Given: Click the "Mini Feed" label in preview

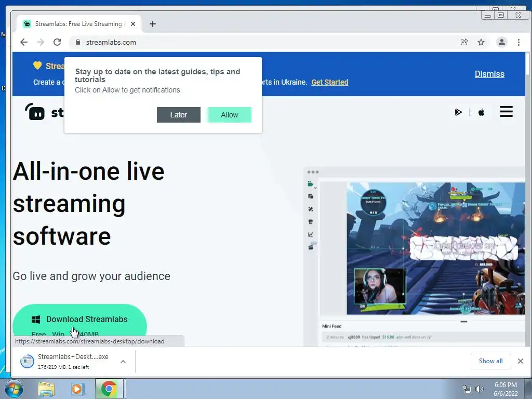Looking at the screenshot, I should 332,326.
